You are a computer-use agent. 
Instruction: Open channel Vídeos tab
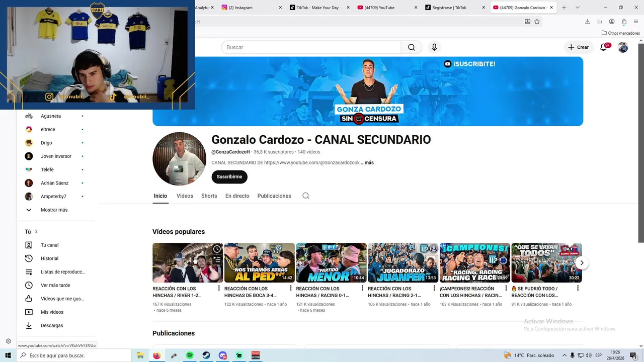(x=185, y=196)
